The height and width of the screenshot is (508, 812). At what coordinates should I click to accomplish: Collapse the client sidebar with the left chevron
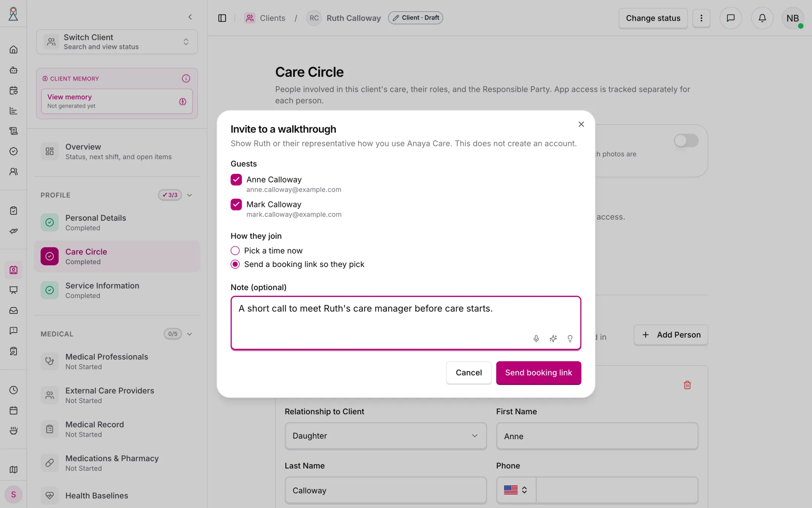click(190, 17)
